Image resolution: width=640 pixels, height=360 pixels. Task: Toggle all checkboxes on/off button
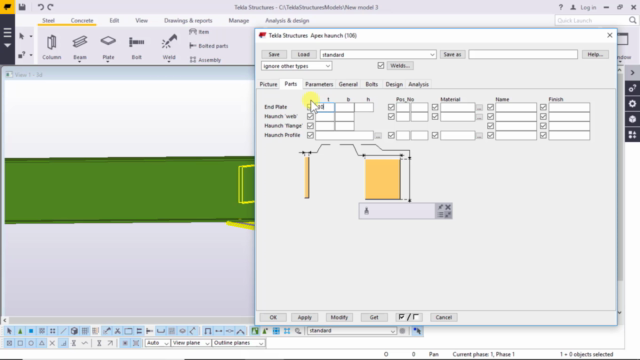[409, 317]
